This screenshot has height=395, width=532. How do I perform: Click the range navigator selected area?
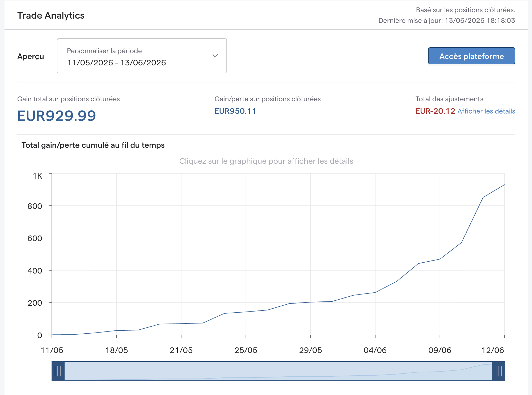pos(278,371)
